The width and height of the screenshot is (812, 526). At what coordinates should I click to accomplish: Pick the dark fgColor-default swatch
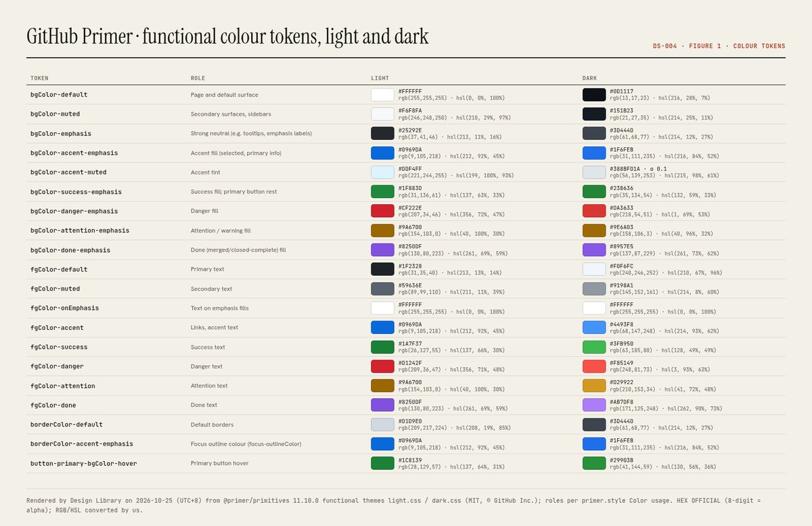click(594, 269)
